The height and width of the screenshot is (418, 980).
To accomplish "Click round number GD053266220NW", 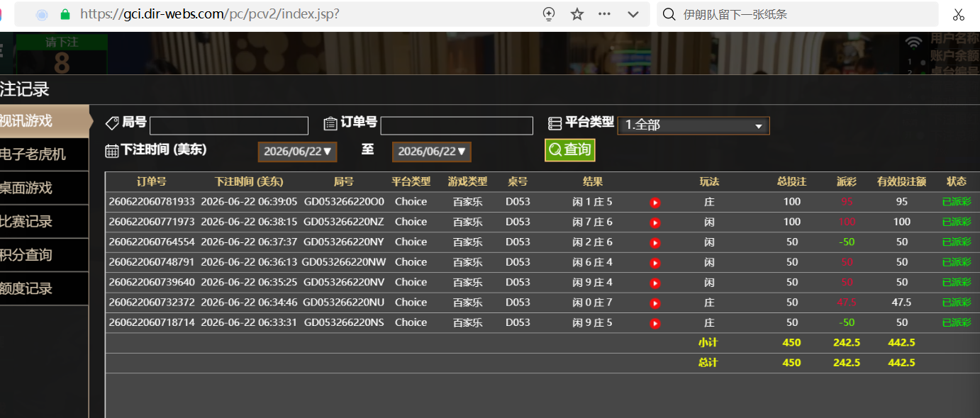I will pyautogui.click(x=344, y=262).
